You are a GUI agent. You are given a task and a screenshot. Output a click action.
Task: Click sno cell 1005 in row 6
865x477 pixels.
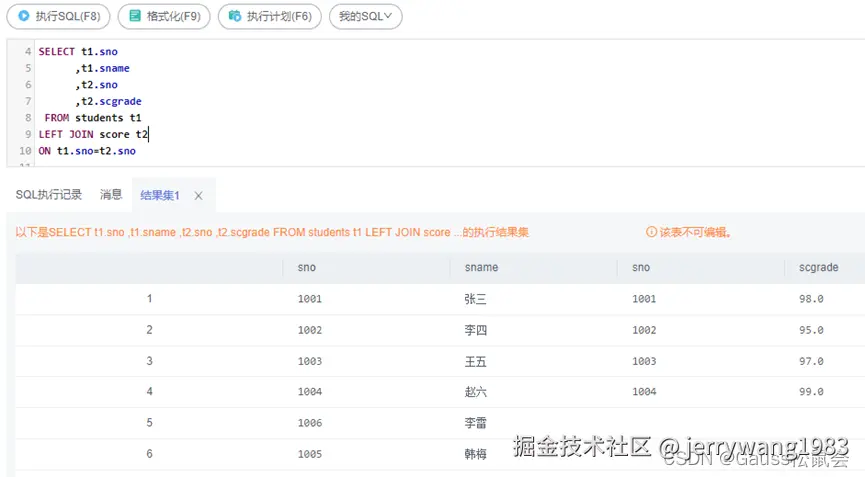[310, 454]
